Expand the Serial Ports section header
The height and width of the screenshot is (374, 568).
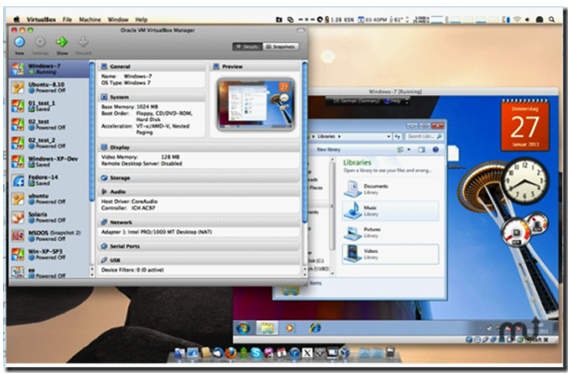coord(199,246)
